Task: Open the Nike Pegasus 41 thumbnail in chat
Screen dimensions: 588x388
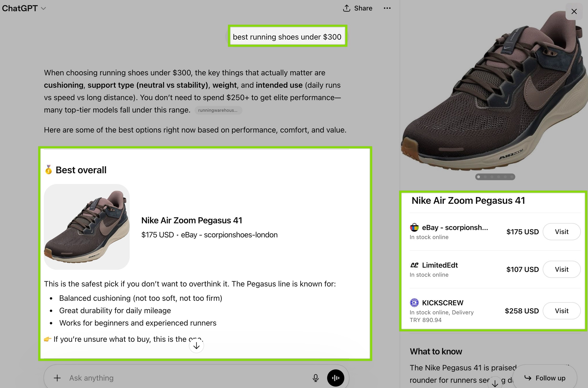Action: click(87, 227)
